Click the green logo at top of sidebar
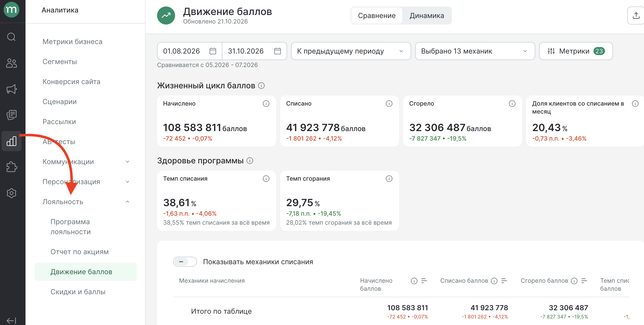 coord(11,10)
